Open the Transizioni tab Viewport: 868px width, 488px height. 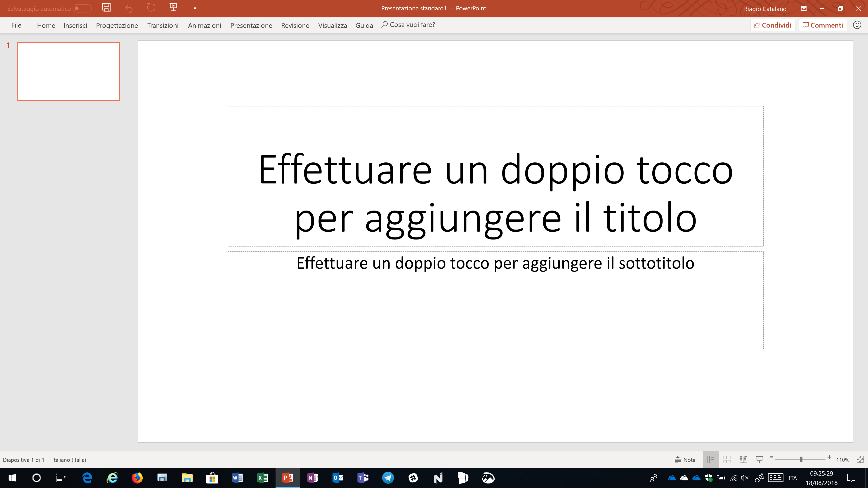pos(163,25)
